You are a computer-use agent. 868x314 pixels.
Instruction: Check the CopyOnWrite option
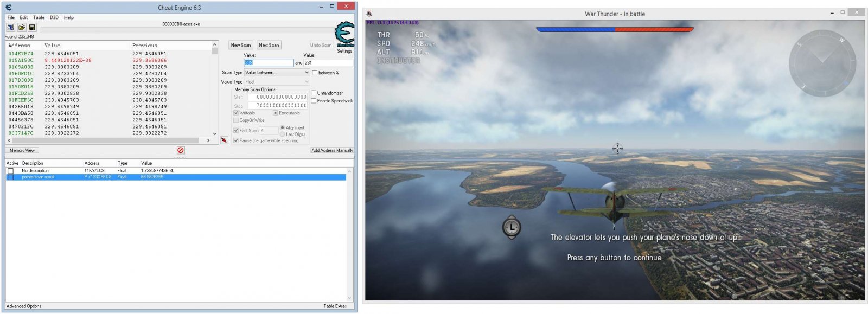pos(236,120)
